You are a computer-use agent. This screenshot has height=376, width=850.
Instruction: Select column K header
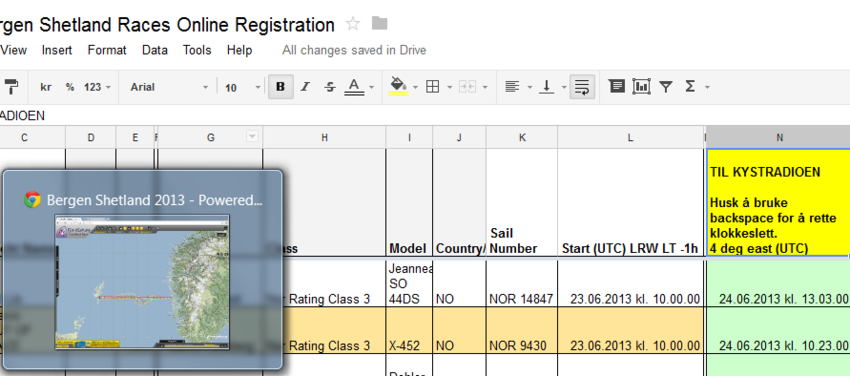pos(521,138)
